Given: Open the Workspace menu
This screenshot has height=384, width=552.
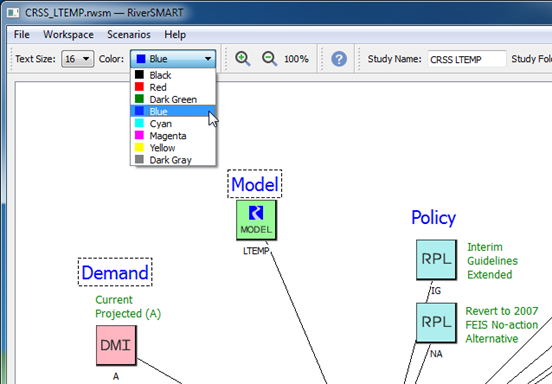Looking at the screenshot, I should 68,34.
